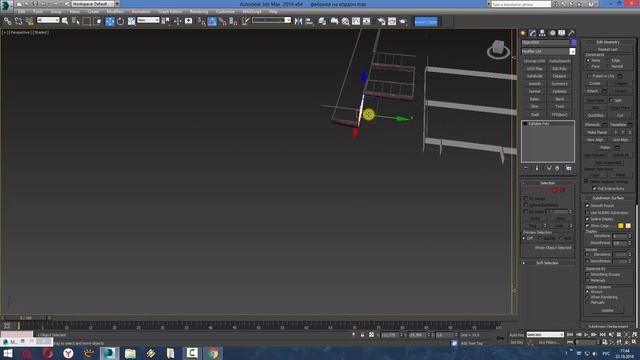Click the object color swatch
Viewport: 640px width, 360px height.
[573, 42]
